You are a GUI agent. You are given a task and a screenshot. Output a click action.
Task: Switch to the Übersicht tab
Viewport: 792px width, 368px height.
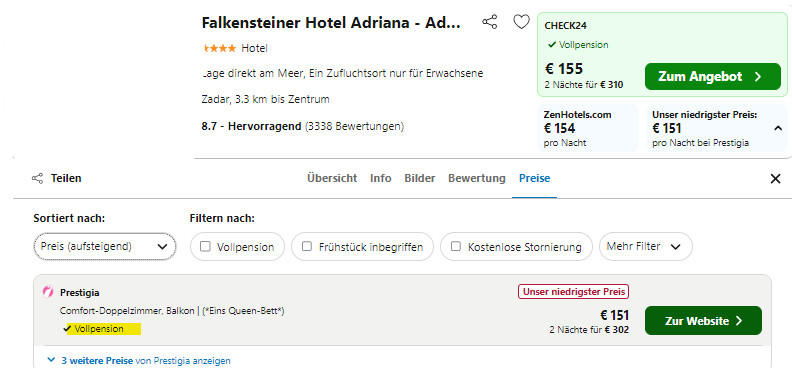(x=332, y=178)
